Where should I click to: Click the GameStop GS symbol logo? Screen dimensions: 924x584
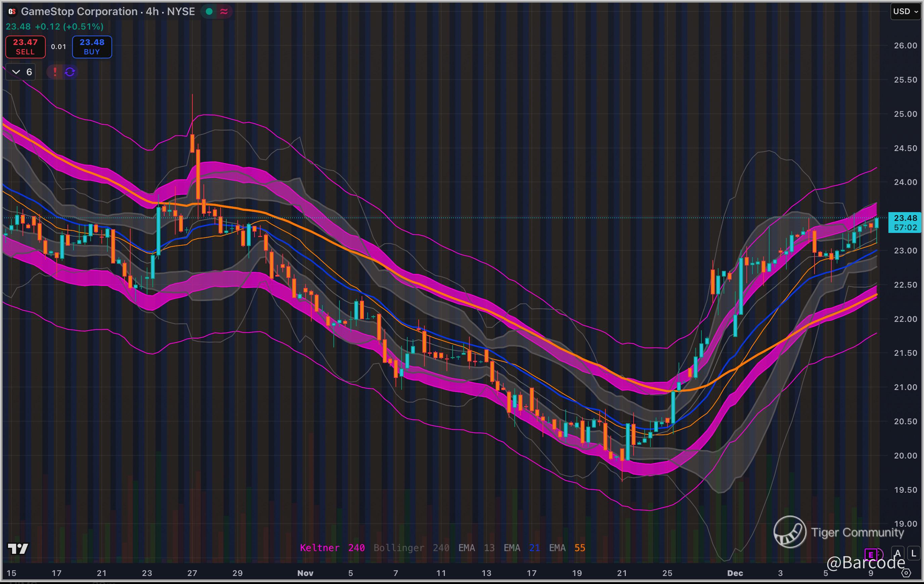[x=12, y=11]
